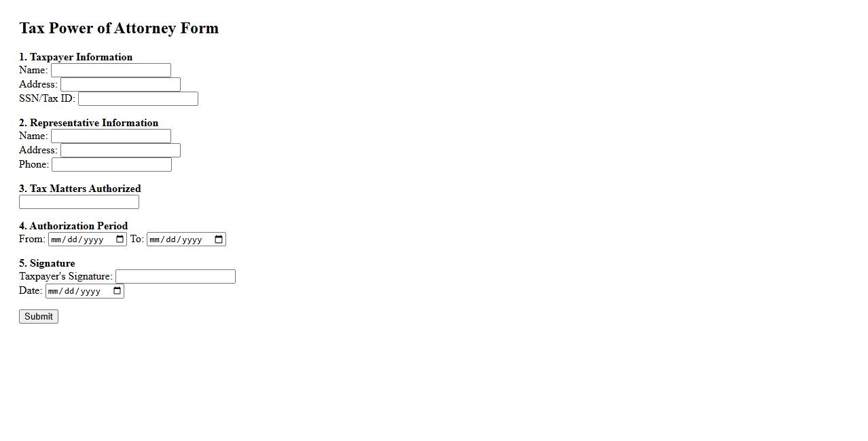Click the Taxpayer Name input field
868x441 pixels.
[111, 71]
